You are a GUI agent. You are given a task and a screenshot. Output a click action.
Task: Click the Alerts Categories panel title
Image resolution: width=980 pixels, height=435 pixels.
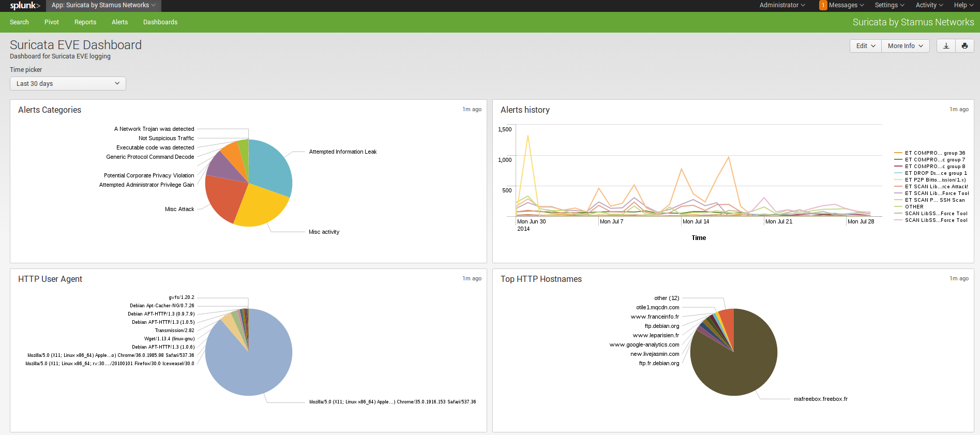pyautogui.click(x=50, y=110)
